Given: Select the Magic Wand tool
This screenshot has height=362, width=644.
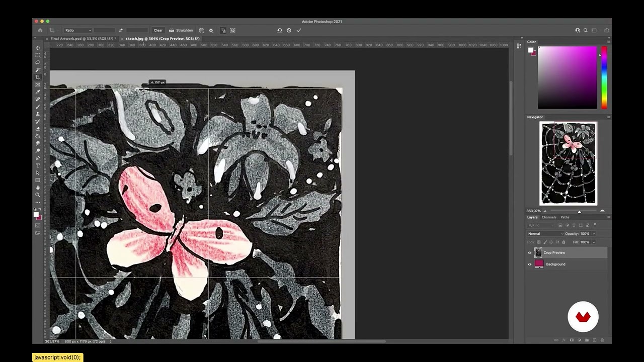Looking at the screenshot, I should (38, 70).
